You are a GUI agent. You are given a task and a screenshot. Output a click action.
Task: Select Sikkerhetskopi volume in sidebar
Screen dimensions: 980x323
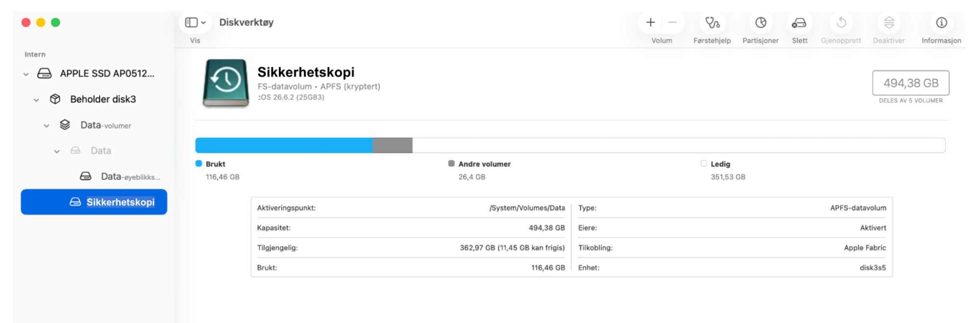tap(94, 202)
